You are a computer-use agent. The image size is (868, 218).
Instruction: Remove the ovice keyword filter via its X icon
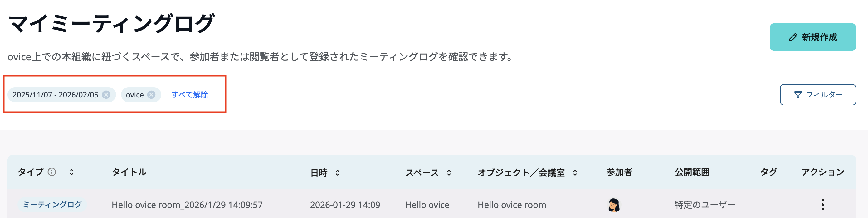tap(151, 95)
